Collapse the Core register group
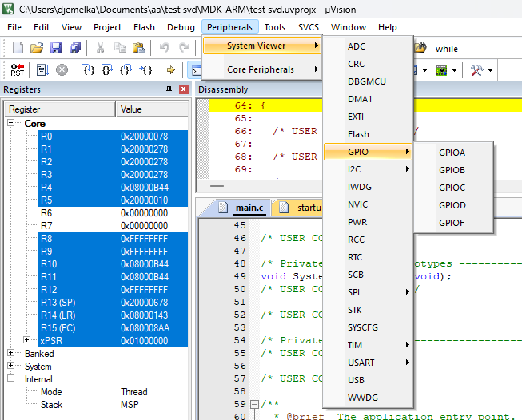The width and height of the screenshot is (522, 420). coord(10,123)
